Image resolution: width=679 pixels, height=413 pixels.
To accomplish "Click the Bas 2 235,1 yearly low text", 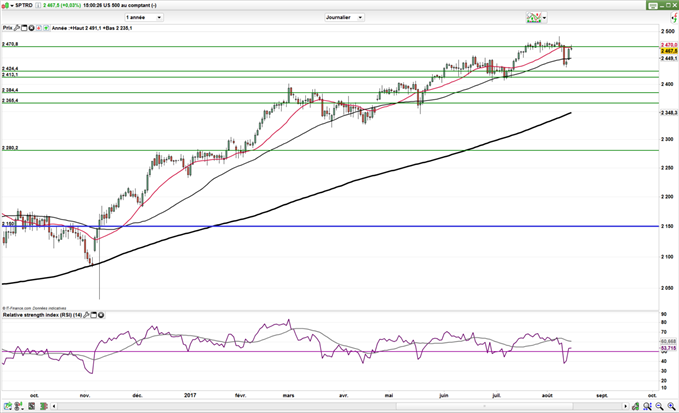I will 119,28.
